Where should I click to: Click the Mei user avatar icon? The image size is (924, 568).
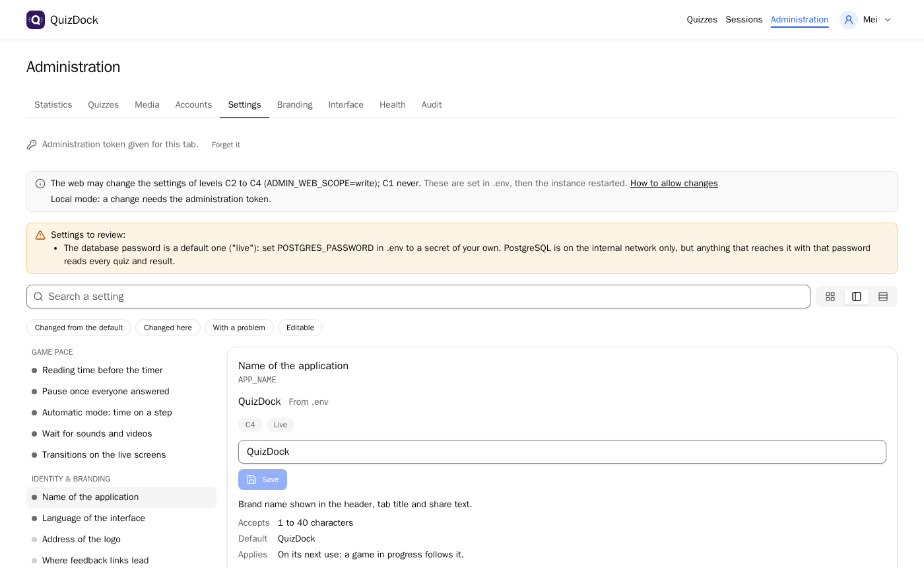click(x=849, y=20)
